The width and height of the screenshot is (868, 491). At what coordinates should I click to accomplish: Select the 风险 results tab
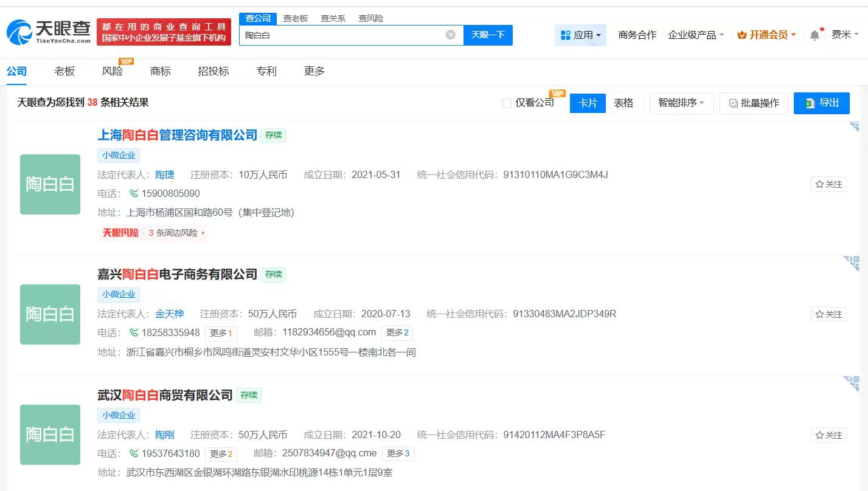click(113, 72)
